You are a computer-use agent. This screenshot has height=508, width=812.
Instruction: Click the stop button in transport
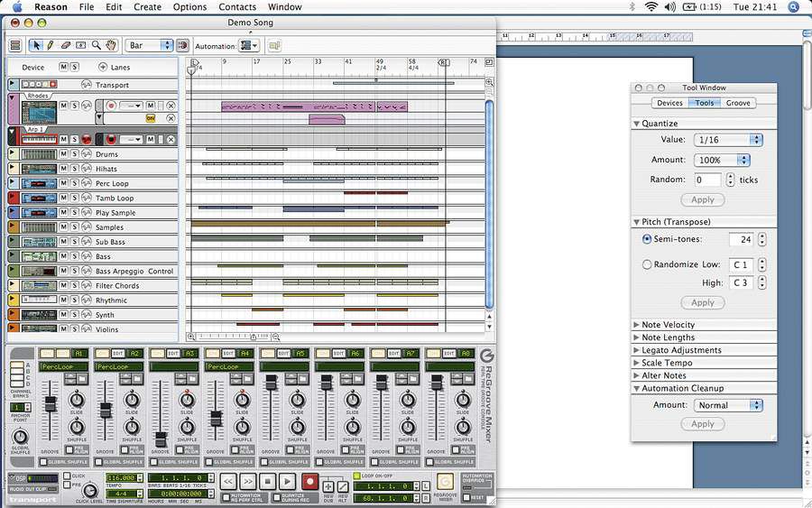click(268, 482)
